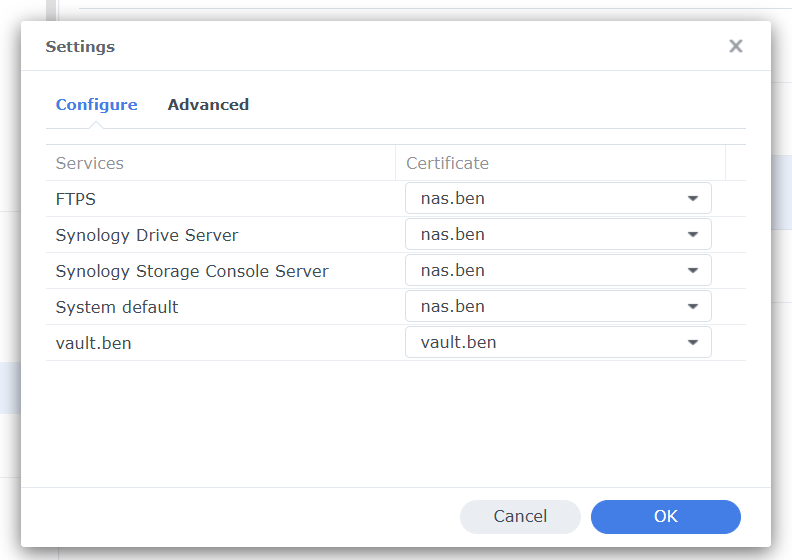
Task: Select the Synology Drive Server row label
Action: 147,235
